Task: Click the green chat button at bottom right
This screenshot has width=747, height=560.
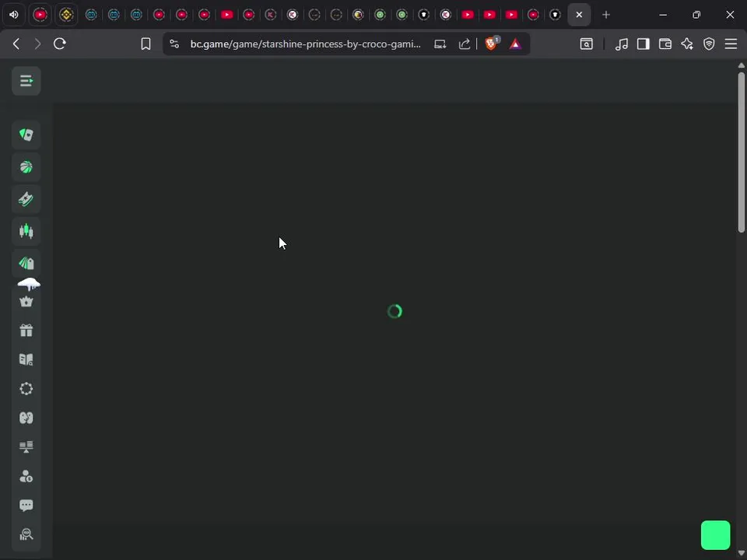Action: pyautogui.click(x=715, y=535)
